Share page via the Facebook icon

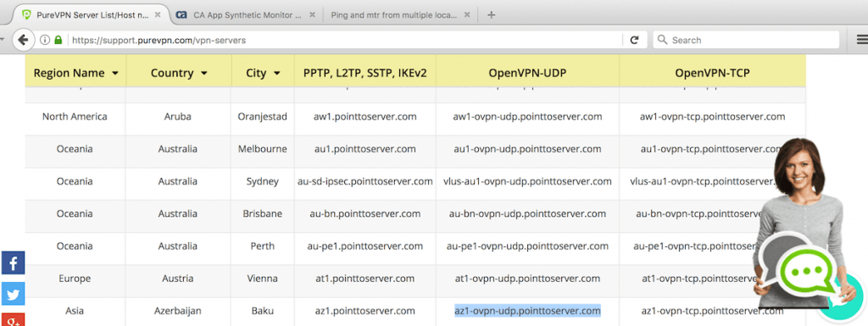13,262
